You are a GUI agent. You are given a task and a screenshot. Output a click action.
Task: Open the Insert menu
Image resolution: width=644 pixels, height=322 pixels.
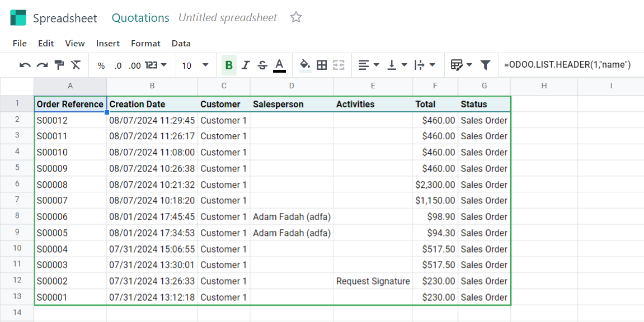[x=108, y=44]
